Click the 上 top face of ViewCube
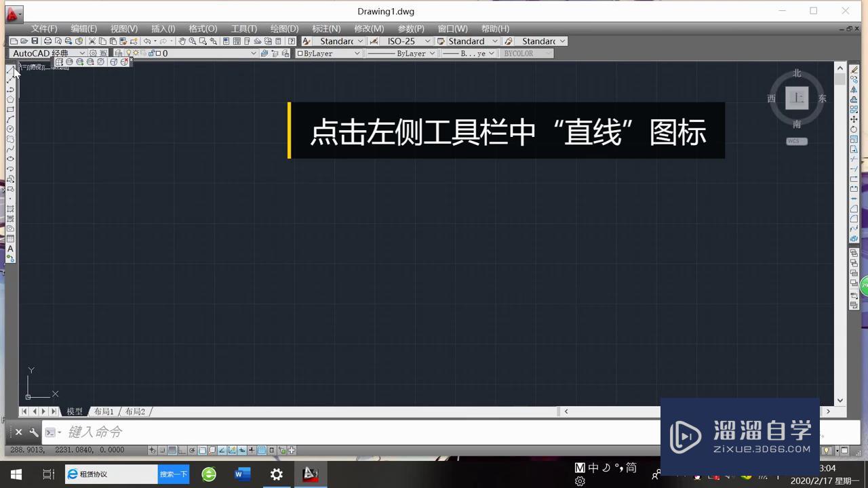The width and height of the screenshot is (868, 488). [797, 98]
